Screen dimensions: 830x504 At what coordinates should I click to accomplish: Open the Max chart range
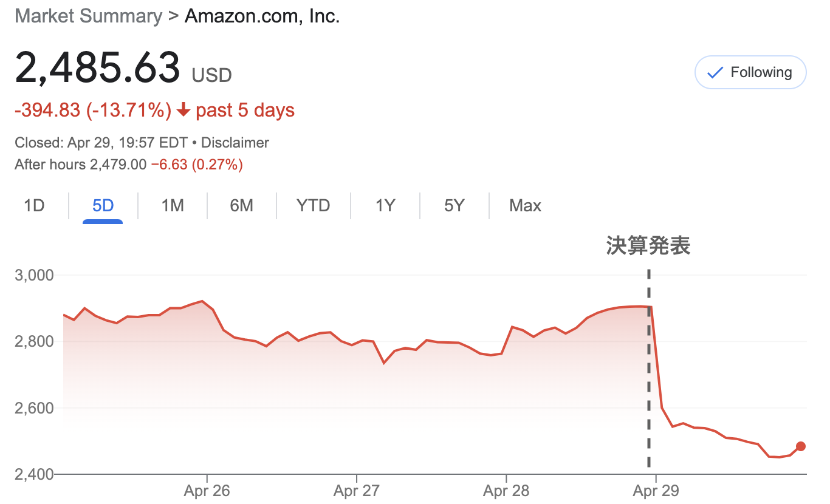click(525, 206)
